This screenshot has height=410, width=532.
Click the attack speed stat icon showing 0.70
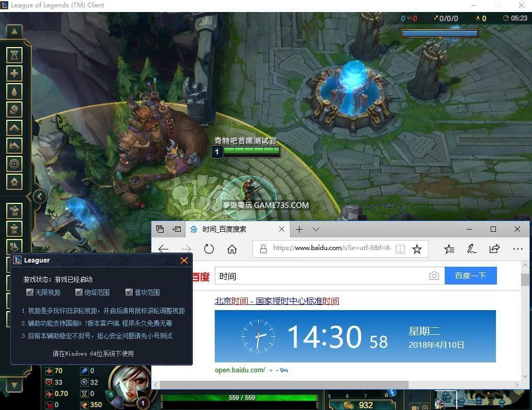pyautogui.click(x=49, y=394)
